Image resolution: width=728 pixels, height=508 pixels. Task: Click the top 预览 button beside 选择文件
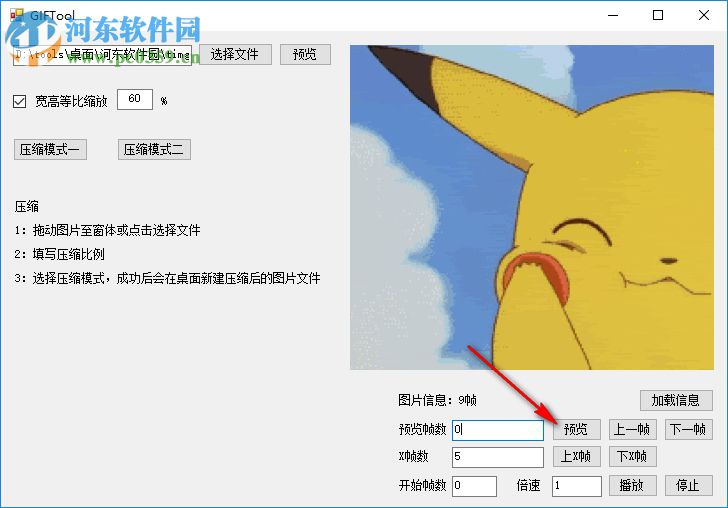click(305, 54)
